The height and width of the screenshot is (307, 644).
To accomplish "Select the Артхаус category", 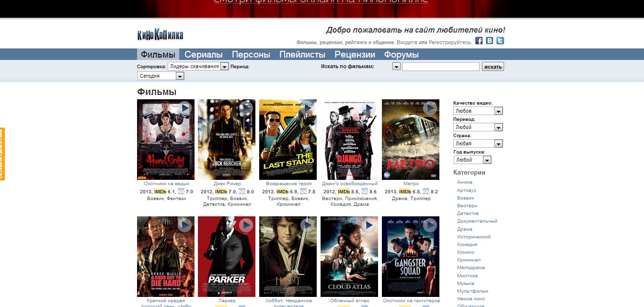I will coord(467,190).
